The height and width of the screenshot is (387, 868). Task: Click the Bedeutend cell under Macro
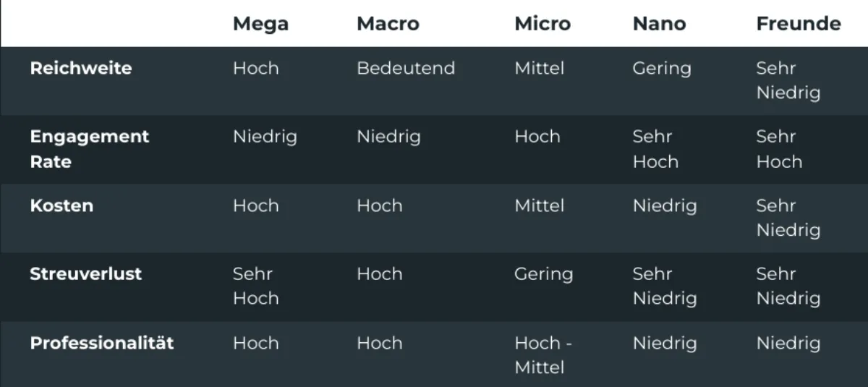pos(406,68)
